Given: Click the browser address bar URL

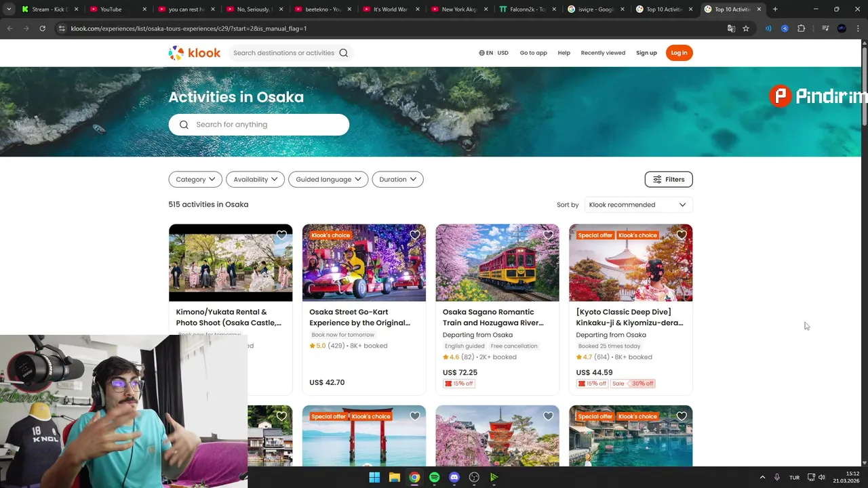Looking at the screenshot, I should click(x=189, y=28).
